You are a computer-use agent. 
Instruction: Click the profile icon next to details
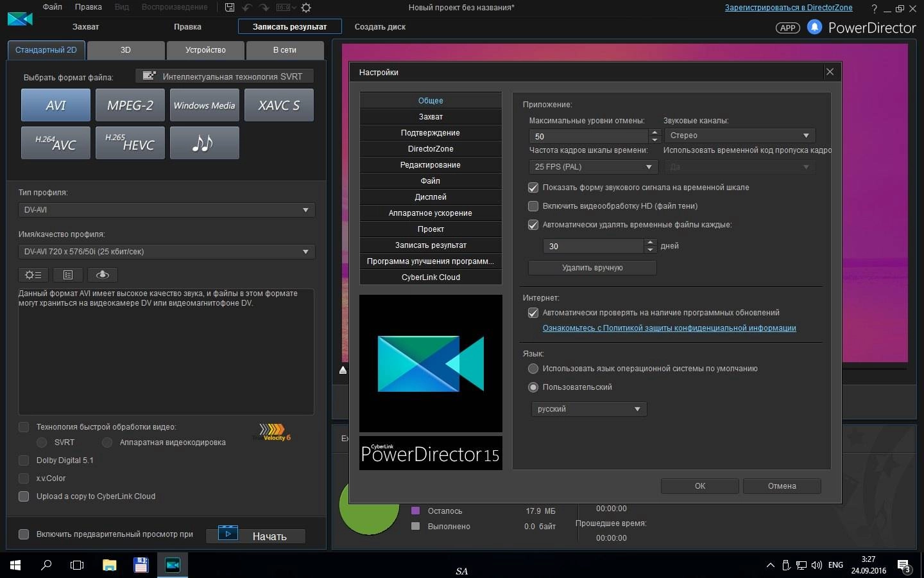pyautogui.click(x=103, y=275)
